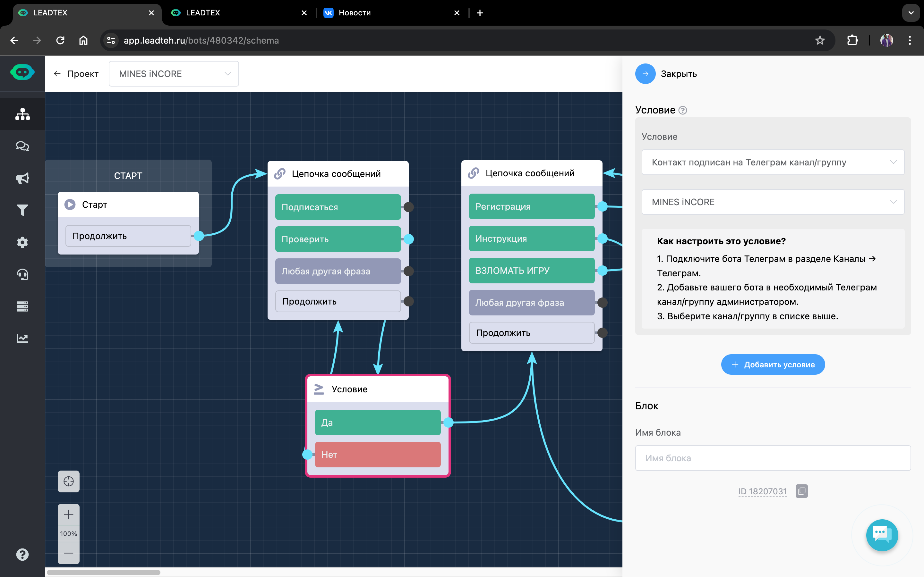Image resolution: width=924 pixels, height=577 pixels.
Task: Open the dialogs chat icon in sidebar
Action: click(22, 146)
